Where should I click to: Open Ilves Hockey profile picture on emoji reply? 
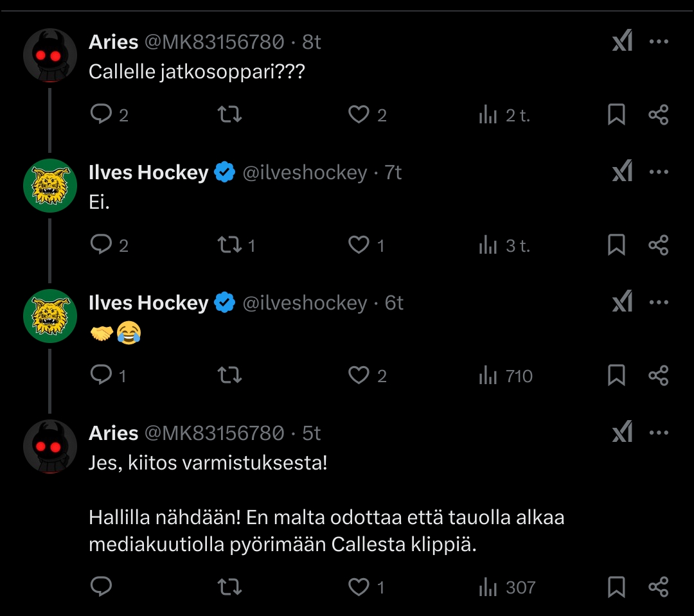point(50,315)
